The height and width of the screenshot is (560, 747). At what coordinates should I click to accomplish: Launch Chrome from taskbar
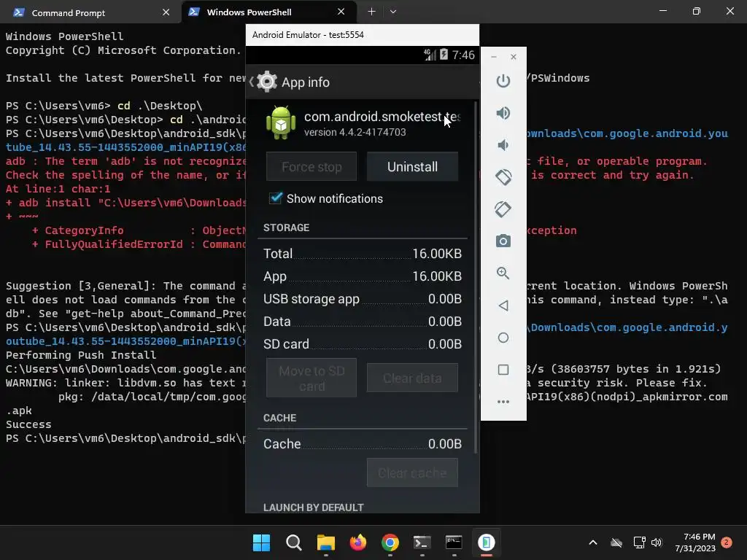[x=390, y=542]
